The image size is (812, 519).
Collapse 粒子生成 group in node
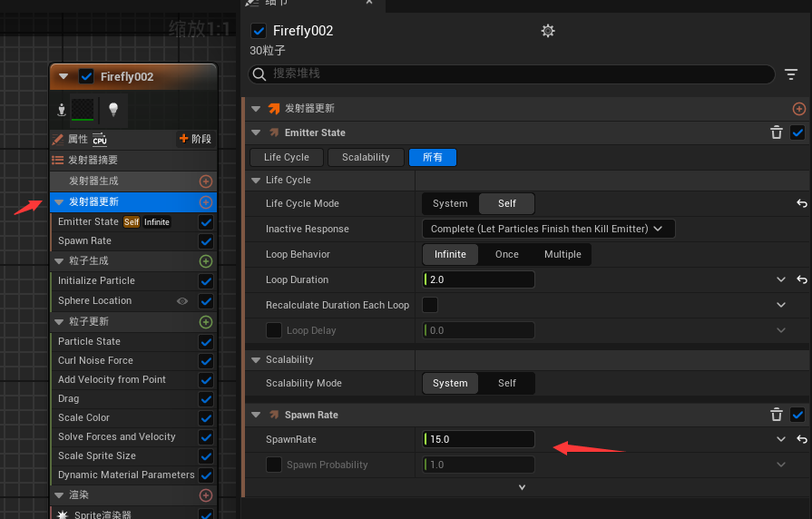pos(59,261)
